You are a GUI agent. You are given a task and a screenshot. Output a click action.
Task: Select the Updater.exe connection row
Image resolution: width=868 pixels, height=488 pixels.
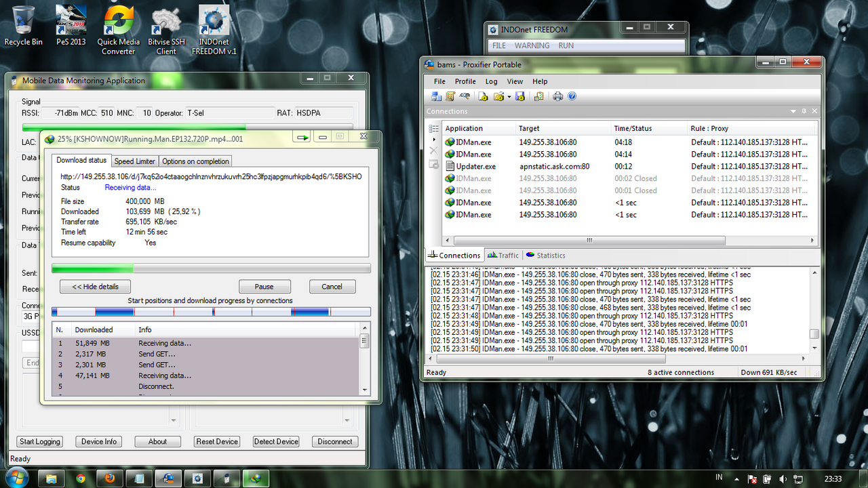click(629, 166)
